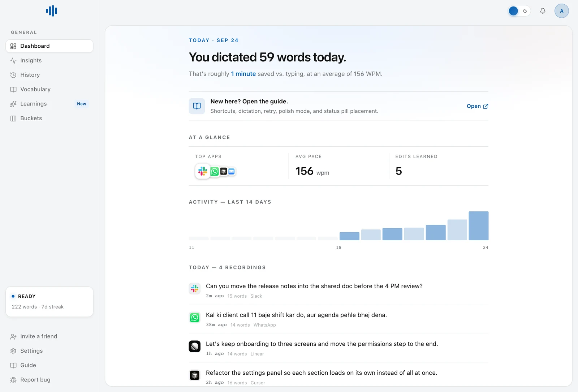Image resolution: width=578 pixels, height=392 pixels.
Task: Click the Slack icon in Top Apps
Action: (x=203, y=171)
